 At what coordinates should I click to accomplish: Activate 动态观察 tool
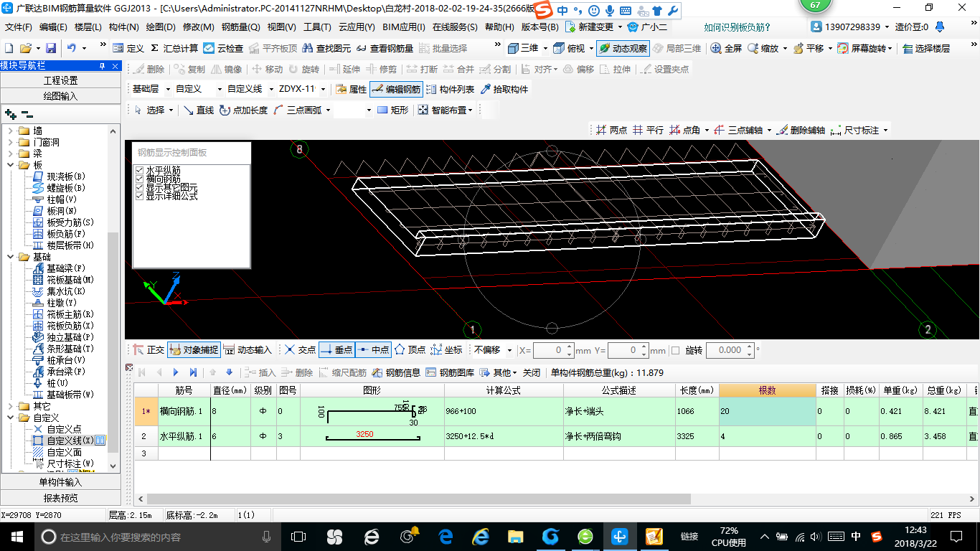point(622,48)
